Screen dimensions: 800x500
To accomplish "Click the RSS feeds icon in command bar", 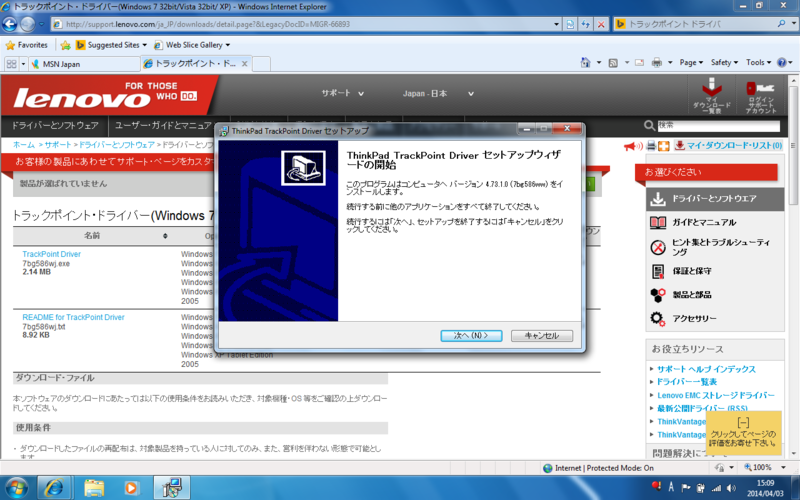I will pos(613,63).
